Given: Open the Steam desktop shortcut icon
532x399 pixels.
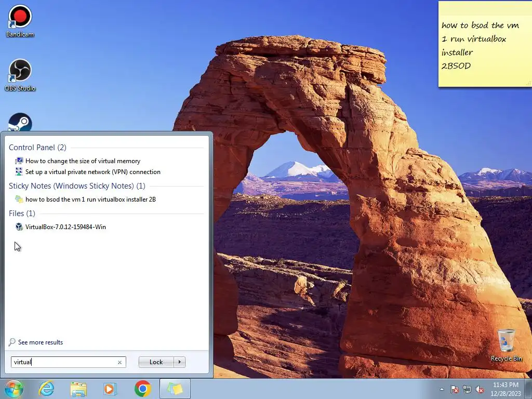Looking at the screenshot, I should (20, 122).
